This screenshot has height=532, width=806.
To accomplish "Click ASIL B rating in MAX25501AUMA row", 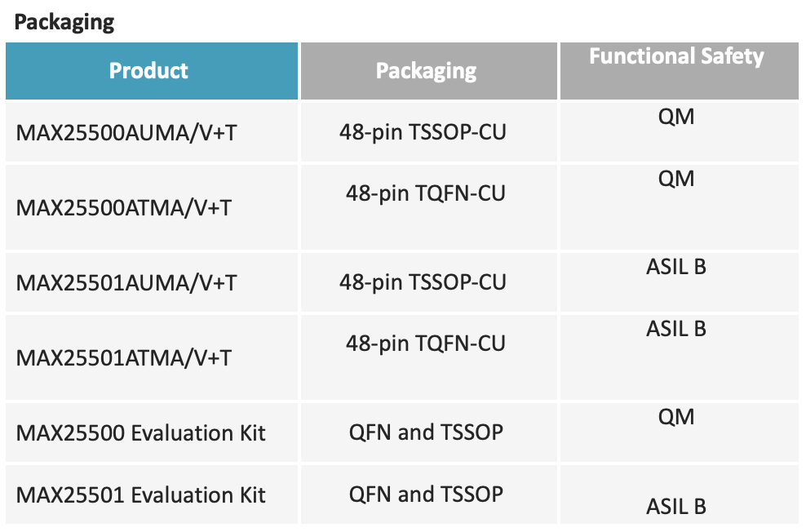I will [x=676, y=267].
